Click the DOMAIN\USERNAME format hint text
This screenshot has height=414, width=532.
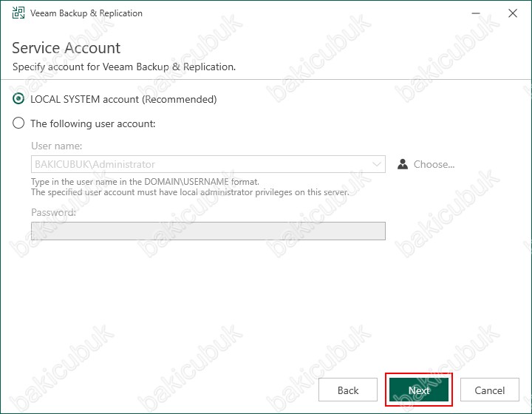(x=146, y=182)
